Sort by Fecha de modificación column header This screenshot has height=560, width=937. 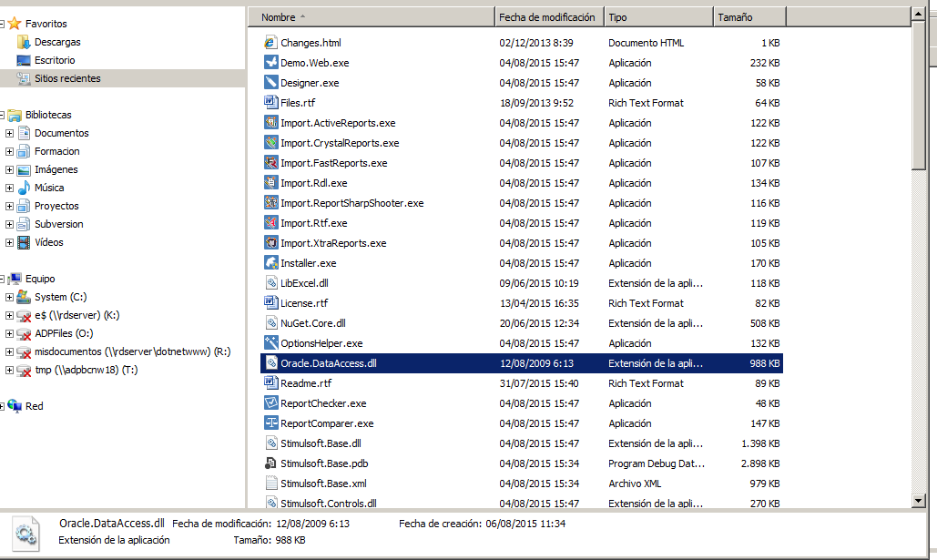(549, 17)
